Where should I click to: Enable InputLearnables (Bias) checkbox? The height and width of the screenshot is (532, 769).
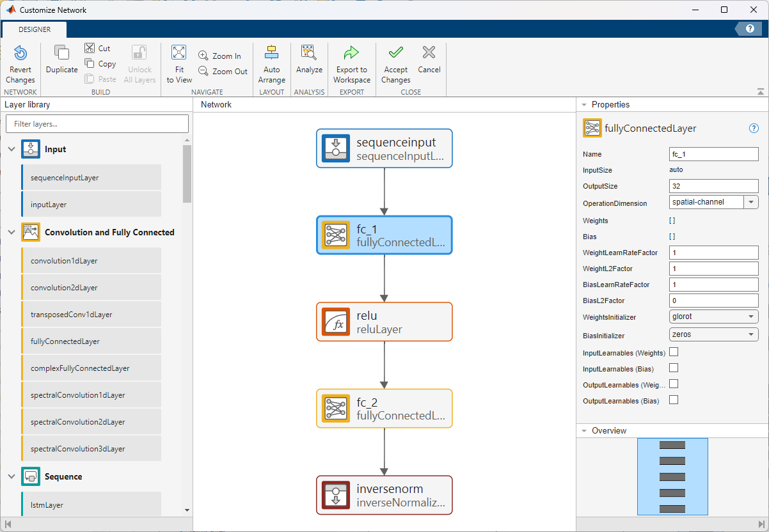674,368
